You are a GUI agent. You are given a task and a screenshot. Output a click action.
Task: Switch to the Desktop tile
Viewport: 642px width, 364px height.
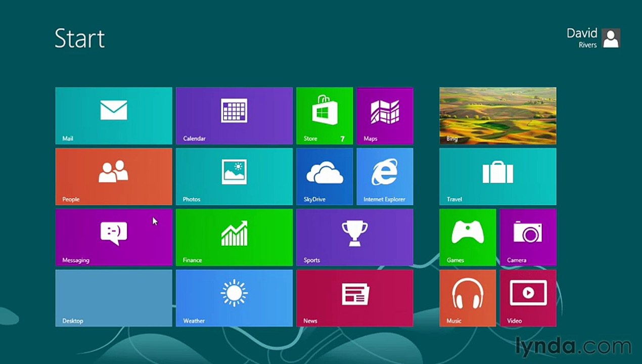tap(113, 298)
